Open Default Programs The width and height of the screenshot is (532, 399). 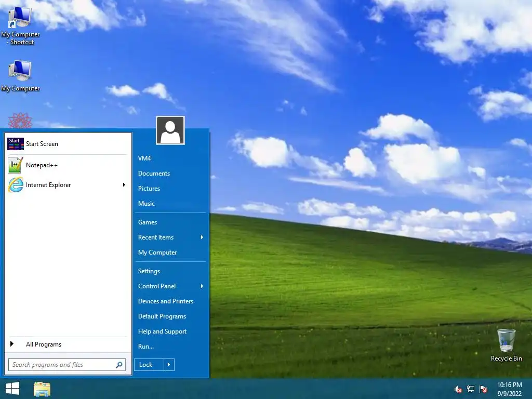pos(170,316)
